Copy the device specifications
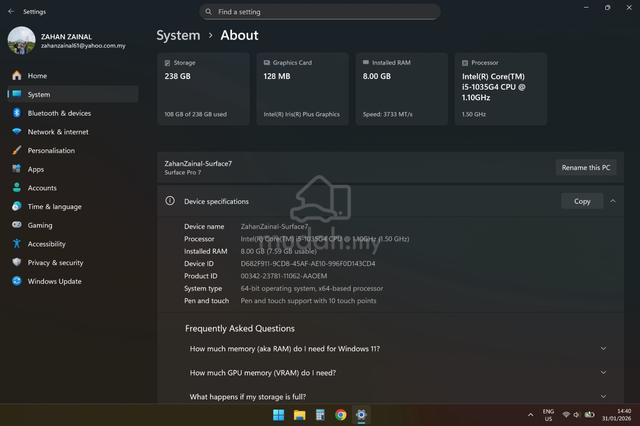This screenshot has width=640, height=426. pyautogui.click(x=582, y=201)
